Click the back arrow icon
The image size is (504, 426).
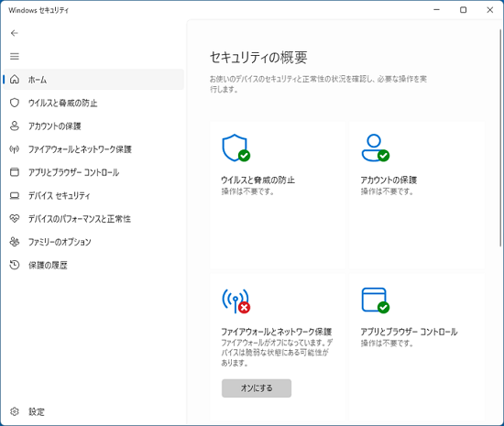(x=14, y=33)
